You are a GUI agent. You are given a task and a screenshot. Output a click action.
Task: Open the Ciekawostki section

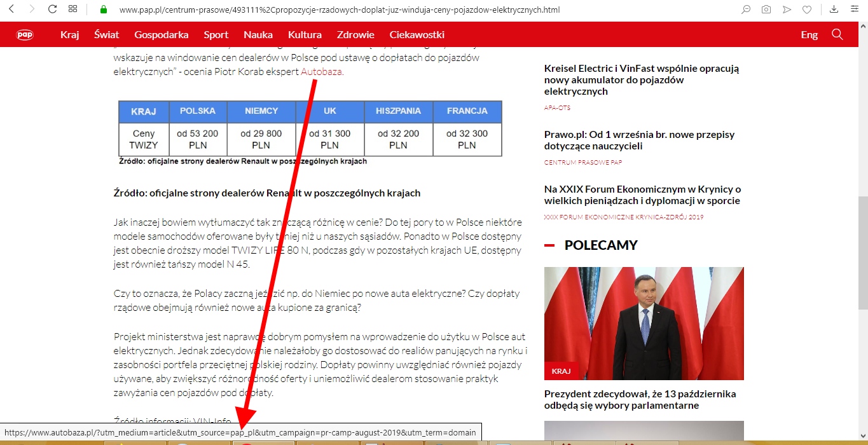417,35
